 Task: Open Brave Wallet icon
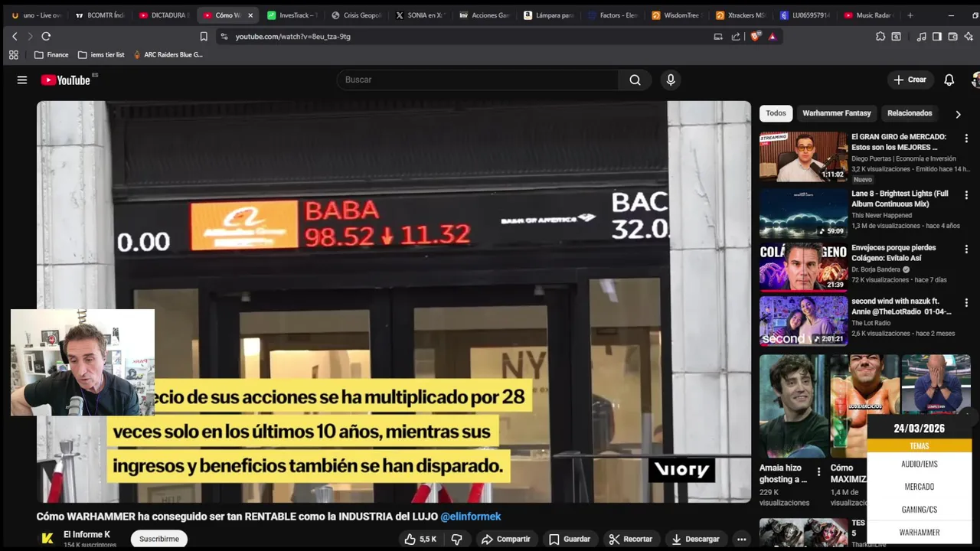(x=952, y=36)
